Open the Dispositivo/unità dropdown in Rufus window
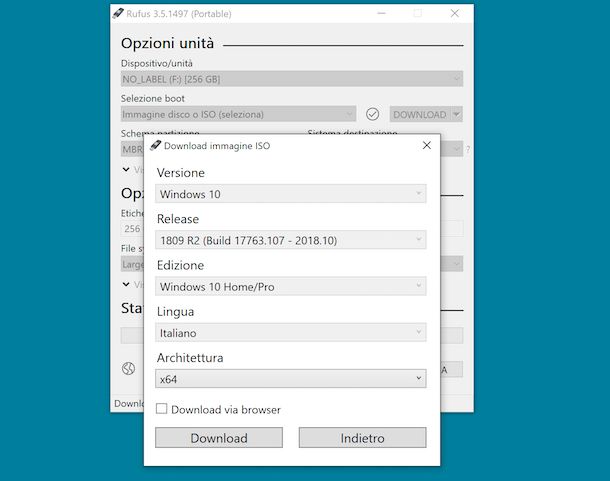 (292, 79)
